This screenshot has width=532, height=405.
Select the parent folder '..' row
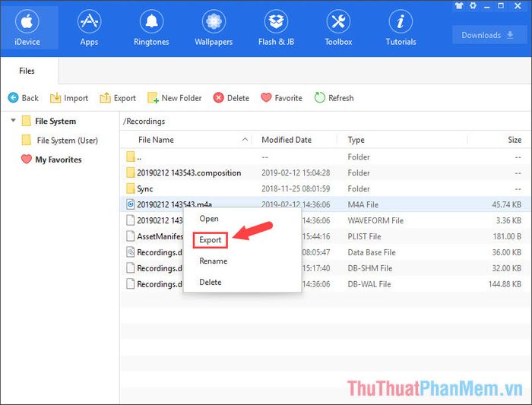(325, 157)
